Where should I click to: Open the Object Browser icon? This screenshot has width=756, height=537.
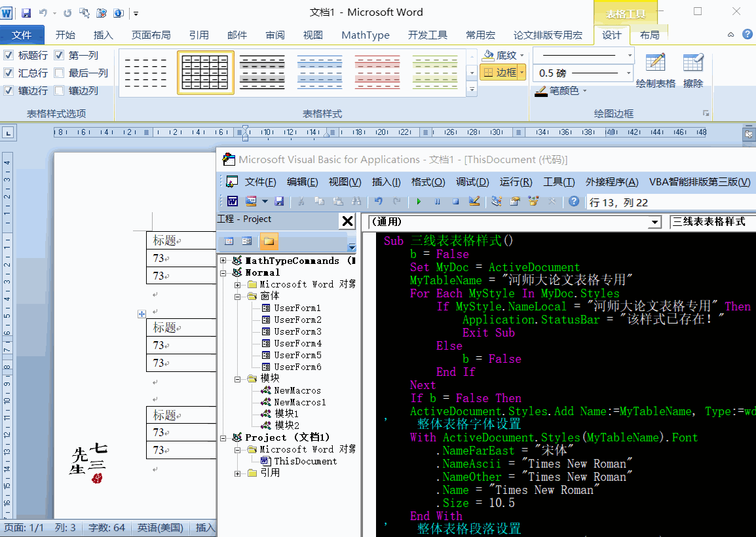coord(533,202)
